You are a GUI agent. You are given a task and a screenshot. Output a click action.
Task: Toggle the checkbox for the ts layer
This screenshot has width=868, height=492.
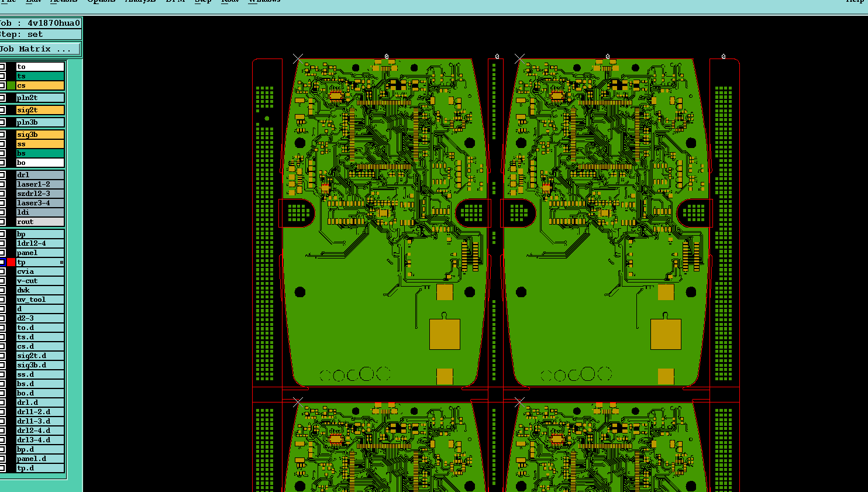2,76
